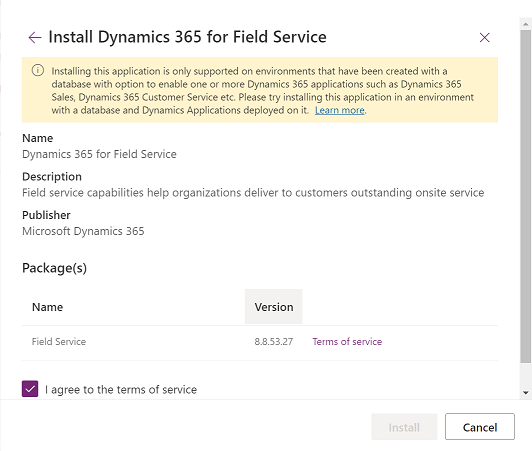Open Terms of service link
This screenshot has height=451, width=532.
[x=347, y=341]
